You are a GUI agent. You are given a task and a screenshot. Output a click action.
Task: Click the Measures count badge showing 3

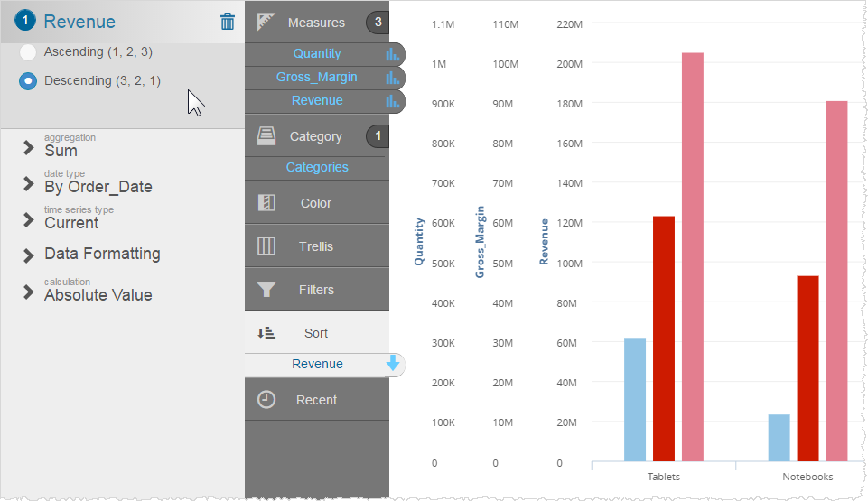click(x=378, y=23)
